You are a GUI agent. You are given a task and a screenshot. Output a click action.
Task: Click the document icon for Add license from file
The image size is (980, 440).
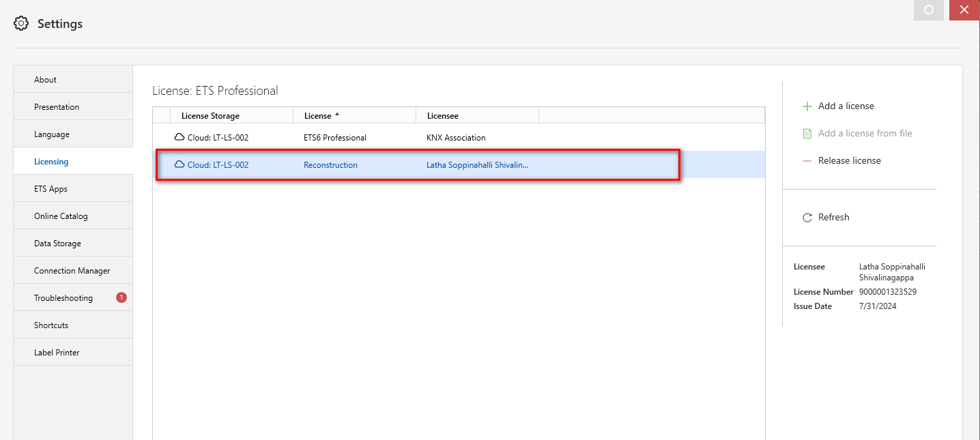point(807,134)
